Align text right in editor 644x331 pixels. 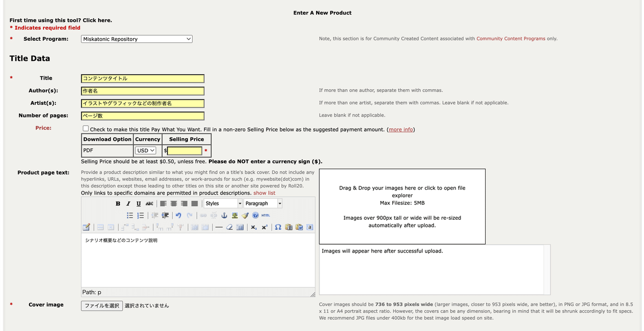coord(184,204)
